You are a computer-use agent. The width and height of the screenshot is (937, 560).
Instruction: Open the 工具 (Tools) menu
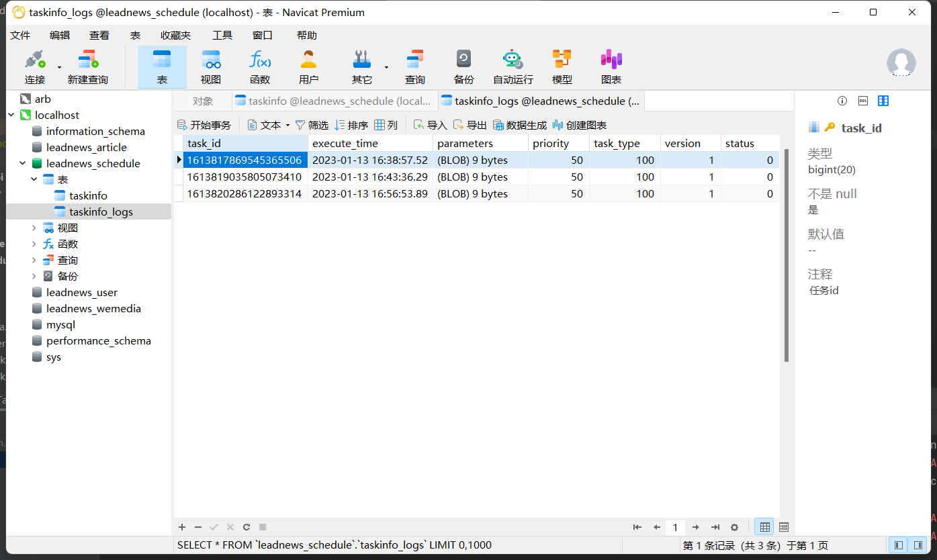point(222,35)
